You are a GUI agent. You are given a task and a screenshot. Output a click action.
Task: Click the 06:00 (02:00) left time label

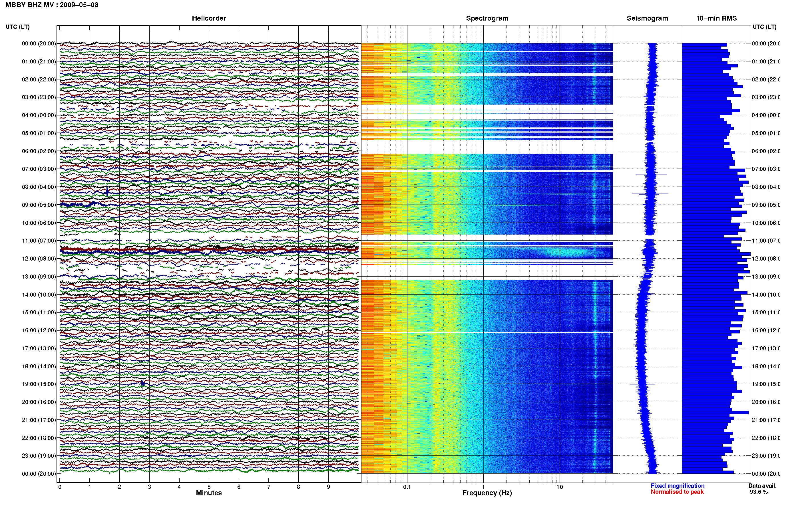click(x=39, y=151)
